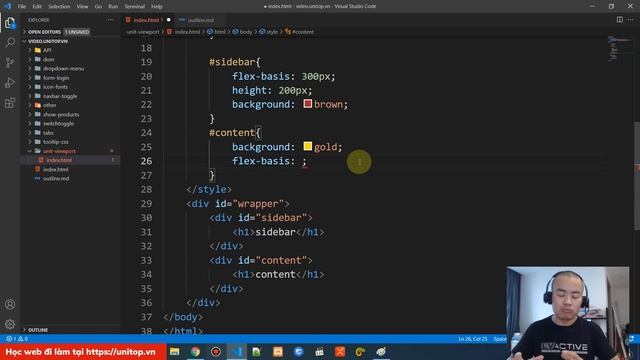
Task: Open the root-level index.html file
Action: click(x=56, y=169)
